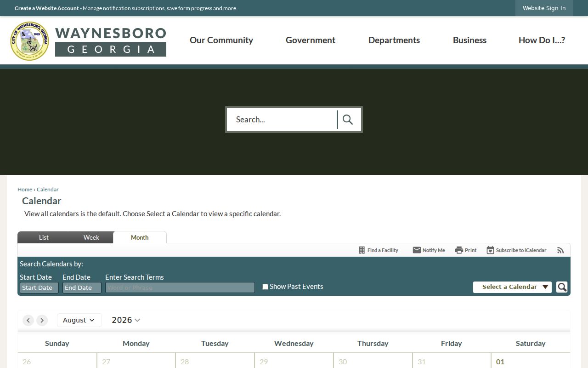588x368 pixels.
Task: Click the Website Sign In button
Action: coord(544,8)
